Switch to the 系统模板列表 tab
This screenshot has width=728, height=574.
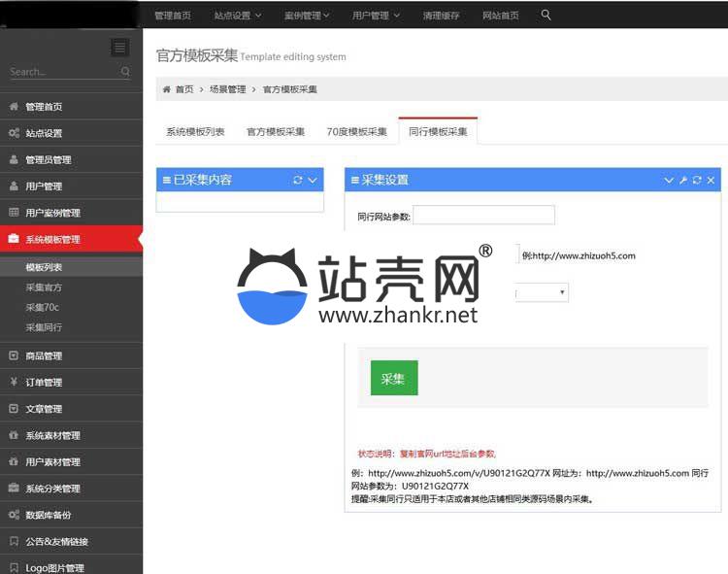[x=195, y=131]
